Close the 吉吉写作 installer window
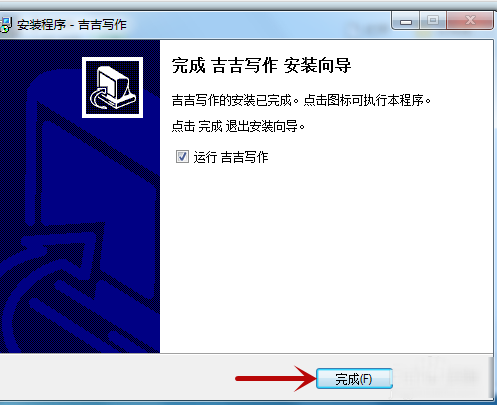This screenshot has height=405, width=497. pyautogui.click(x=470, y=20)
